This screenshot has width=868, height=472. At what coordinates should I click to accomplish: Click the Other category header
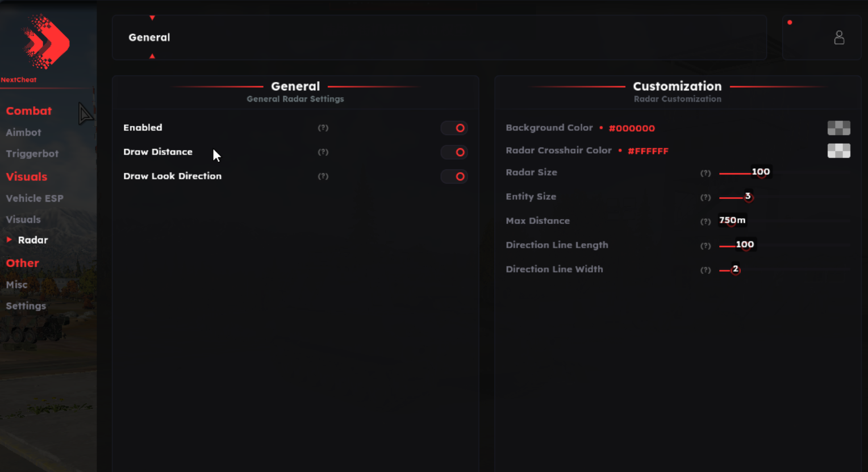[23, 263]
